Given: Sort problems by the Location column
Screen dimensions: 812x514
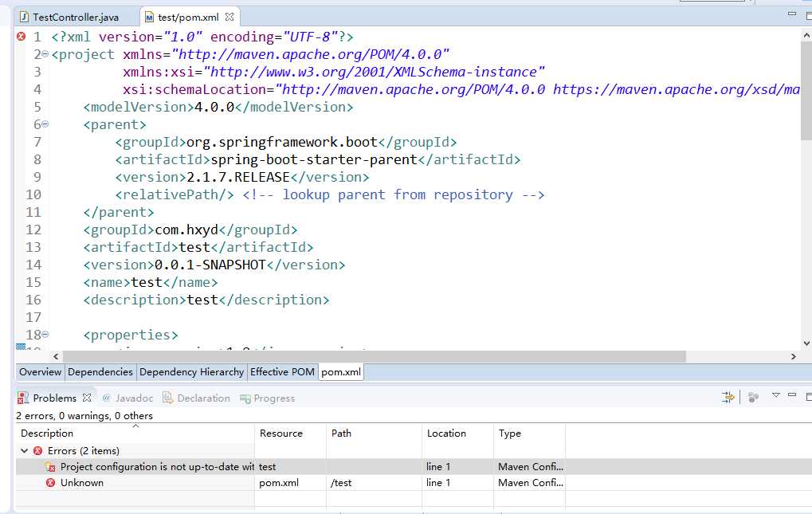Looking at the screenshot, I should click(x=457, y=434).
